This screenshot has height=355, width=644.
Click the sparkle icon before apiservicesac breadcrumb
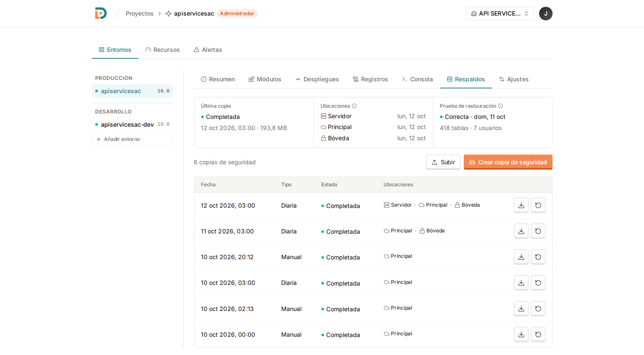pyautogui.click(x=168, y=14)
